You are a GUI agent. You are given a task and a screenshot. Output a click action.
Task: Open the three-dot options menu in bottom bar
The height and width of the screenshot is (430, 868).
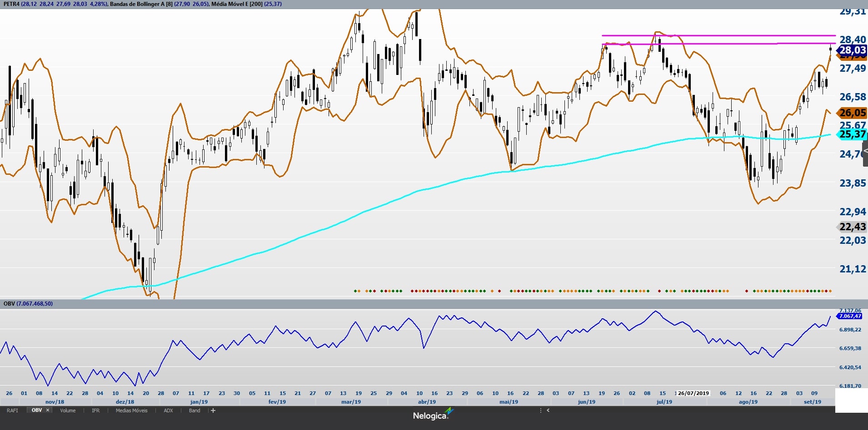540,410
